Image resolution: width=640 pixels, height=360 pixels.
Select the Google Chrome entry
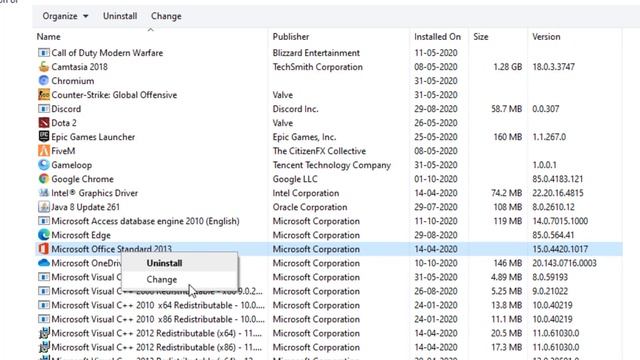click(x=82, y=179)
